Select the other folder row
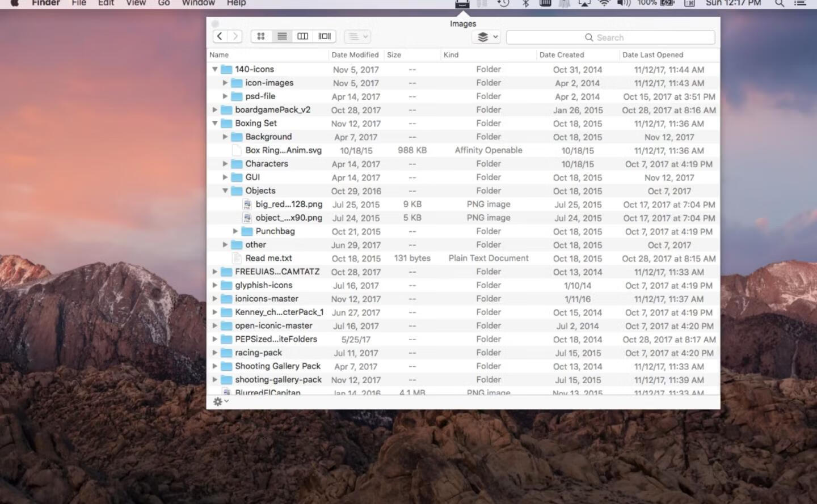This screenshot has height=504, width=817. point(463,245)
